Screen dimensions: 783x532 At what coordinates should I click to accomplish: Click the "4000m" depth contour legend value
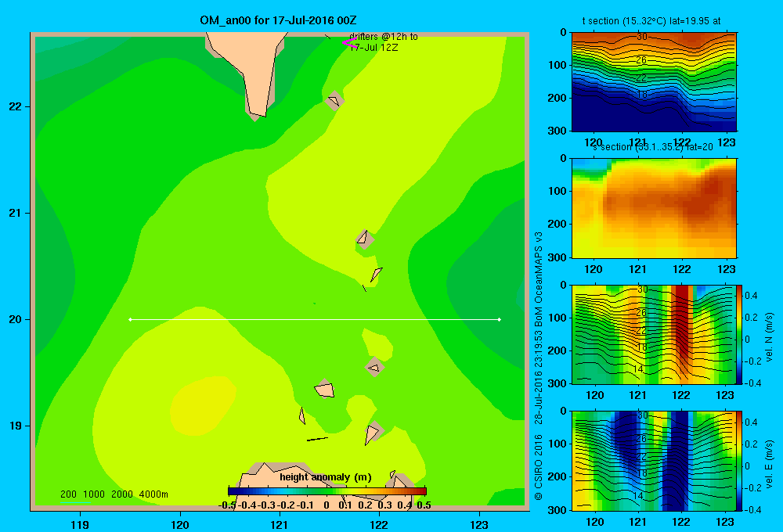tap(153, 494)
